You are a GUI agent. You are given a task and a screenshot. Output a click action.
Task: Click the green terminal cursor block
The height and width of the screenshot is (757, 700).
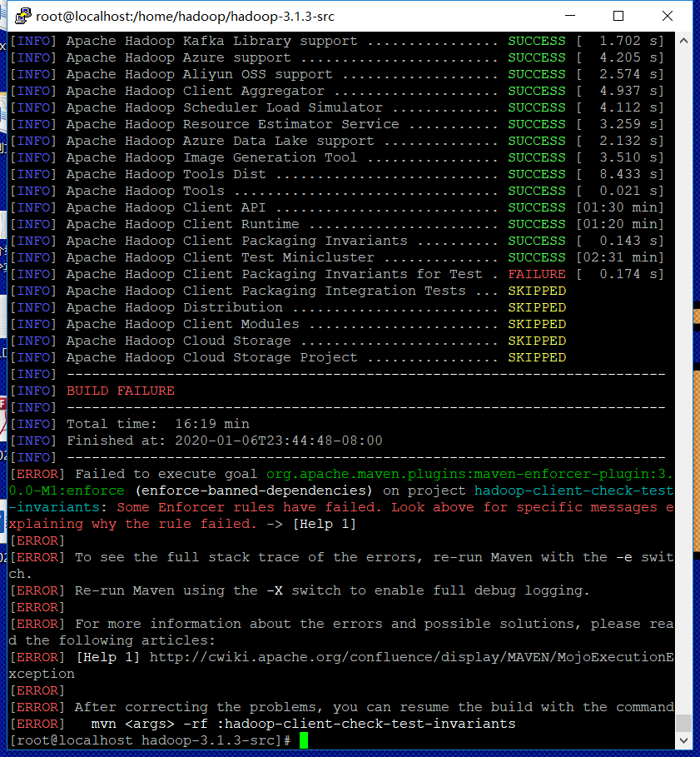click(304, 740)
